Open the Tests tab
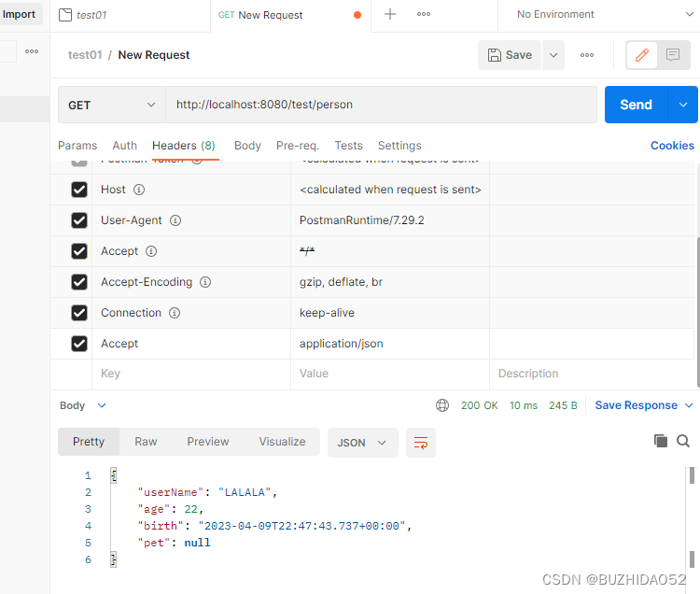The width and height of the screenshot is (700, 594). [349, 146]
